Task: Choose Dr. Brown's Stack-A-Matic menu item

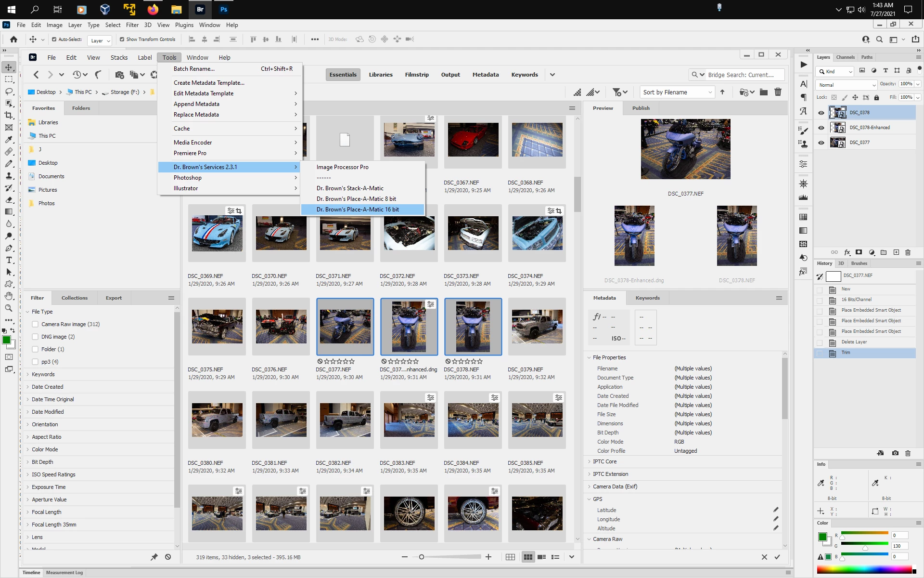Action: (350, 188)
